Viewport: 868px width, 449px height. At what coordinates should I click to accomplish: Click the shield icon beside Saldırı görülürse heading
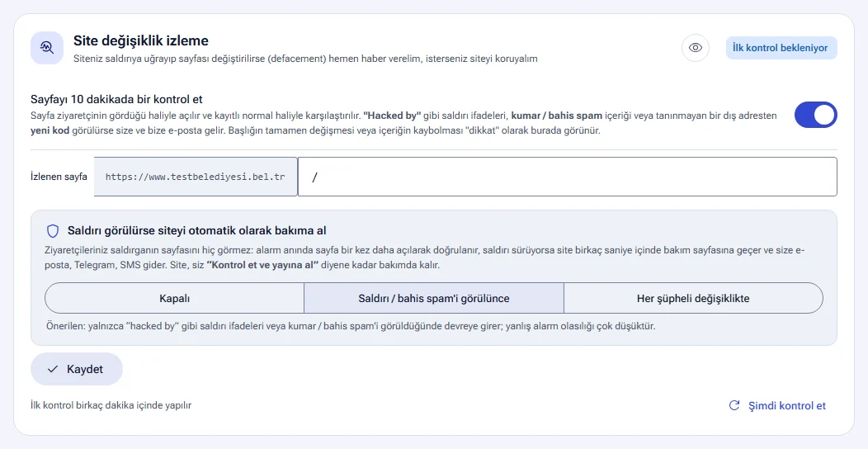click(x=53, y=230)
